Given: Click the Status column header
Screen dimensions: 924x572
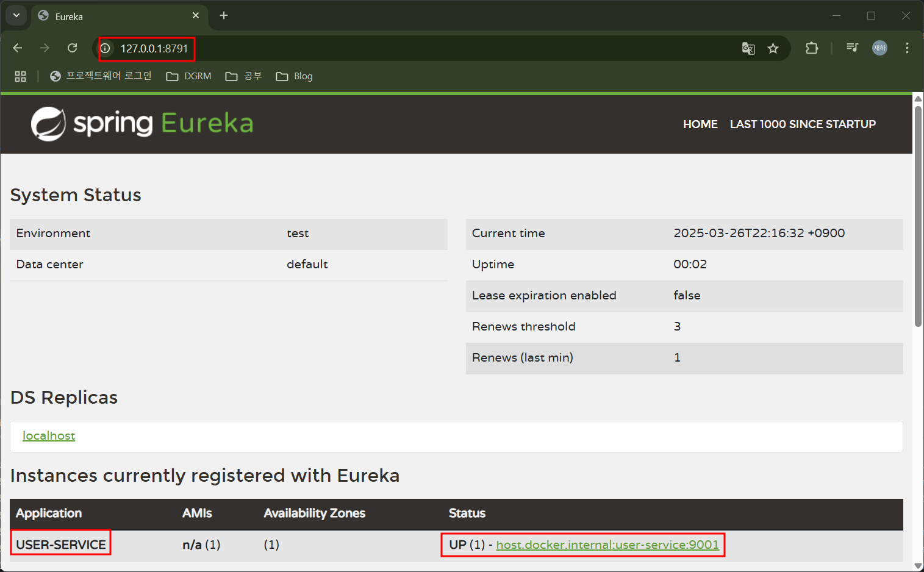Looking at the screenshot, I should (x=467, y=513).
